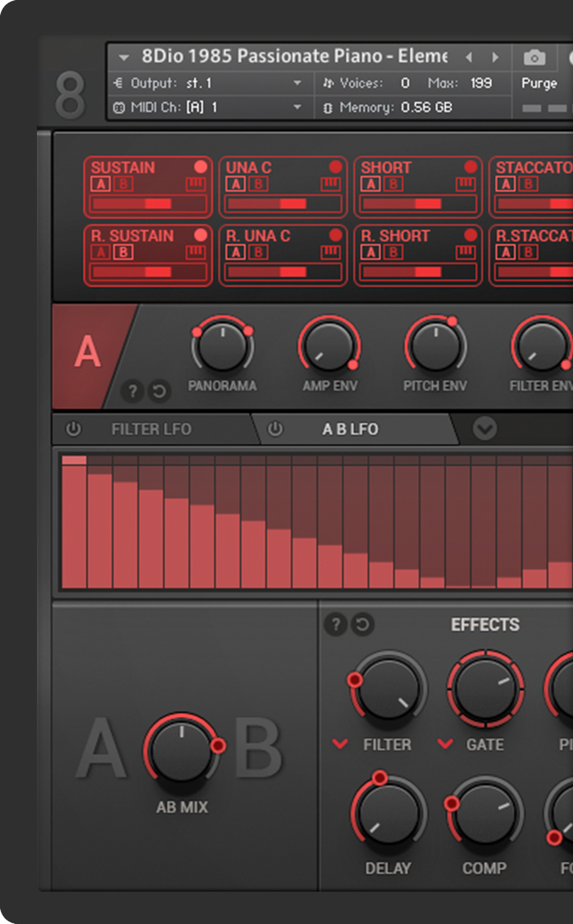Click the reset icon in the Effects panel
Screen dimensions: 573x924
click(362, 625)
